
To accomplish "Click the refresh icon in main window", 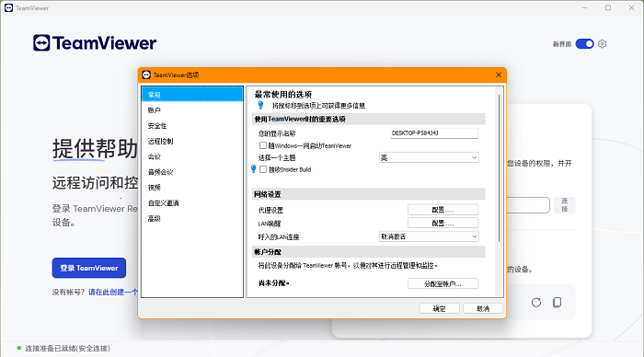I will tap(536, 303).
